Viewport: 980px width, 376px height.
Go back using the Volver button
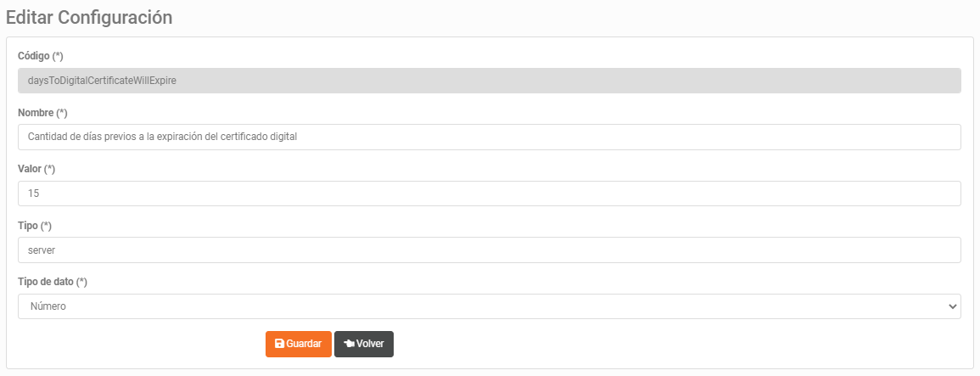point(364,344)
